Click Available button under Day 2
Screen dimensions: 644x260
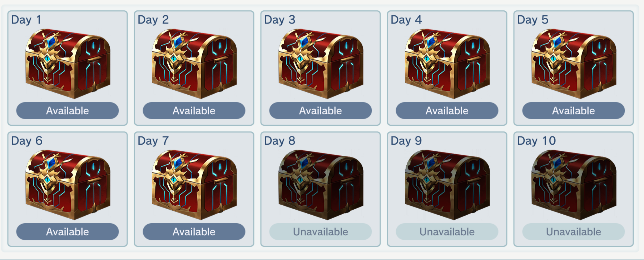194,111
